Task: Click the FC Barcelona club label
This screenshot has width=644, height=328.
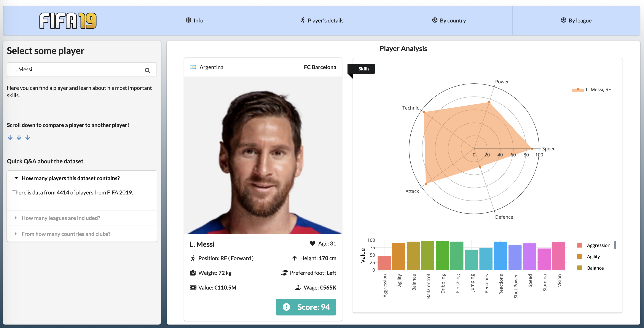Action: tap(320, 67)
